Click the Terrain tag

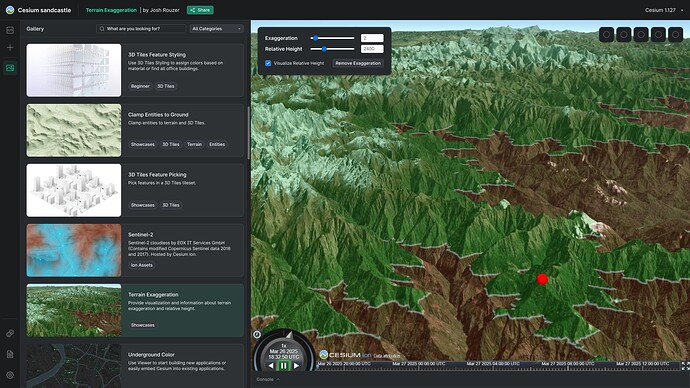coord(194,144)
